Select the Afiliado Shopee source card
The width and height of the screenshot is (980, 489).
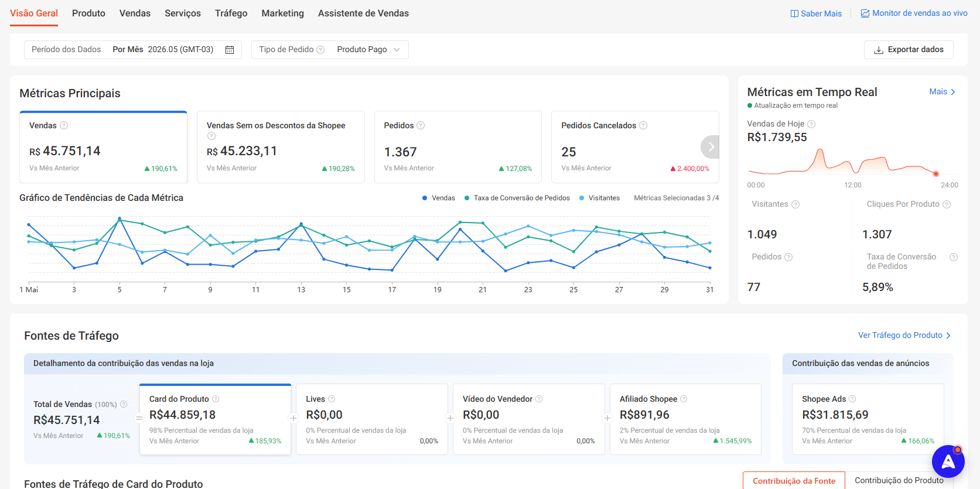coord(686,419)
